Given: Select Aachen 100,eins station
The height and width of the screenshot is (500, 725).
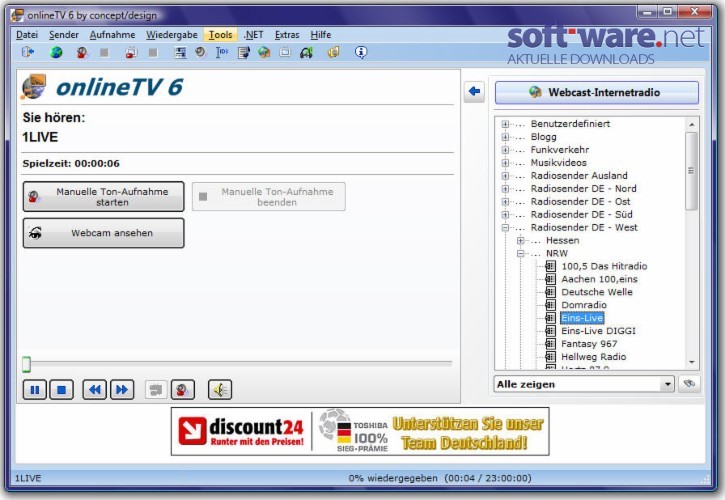Looking at the screenshot, I should coord(599,279).
